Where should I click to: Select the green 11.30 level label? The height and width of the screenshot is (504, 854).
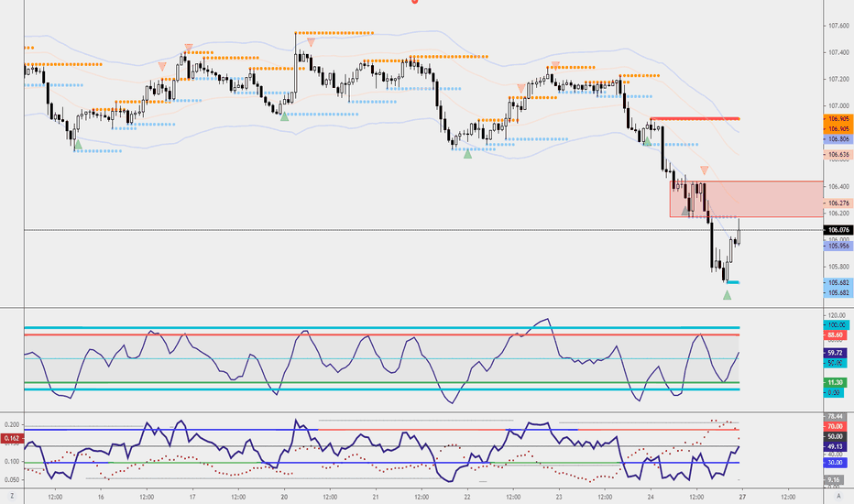tap(834, 382)
